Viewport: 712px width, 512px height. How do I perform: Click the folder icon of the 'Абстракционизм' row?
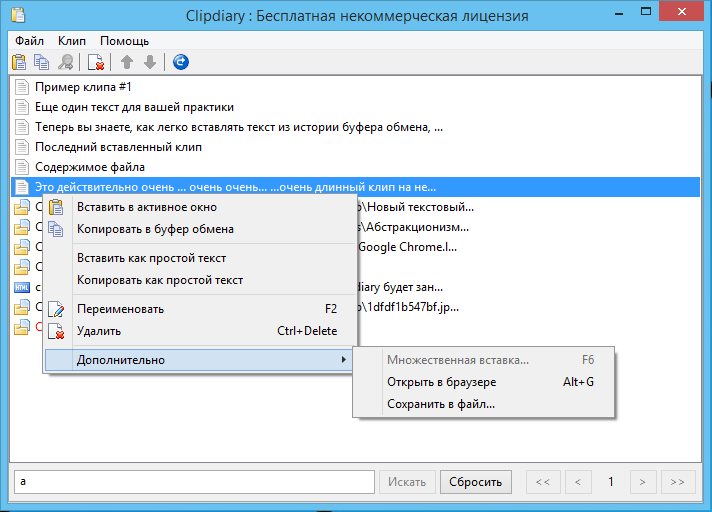click(22, 227)
